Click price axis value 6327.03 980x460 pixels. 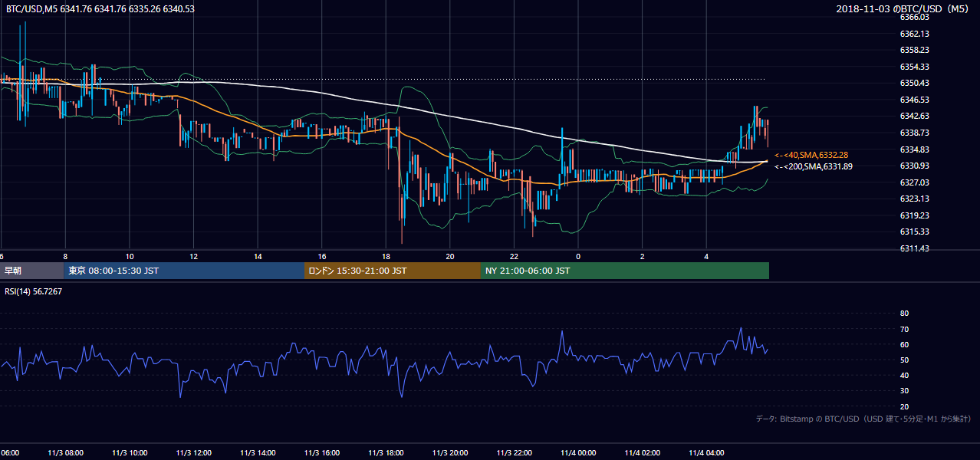(914, 182)
